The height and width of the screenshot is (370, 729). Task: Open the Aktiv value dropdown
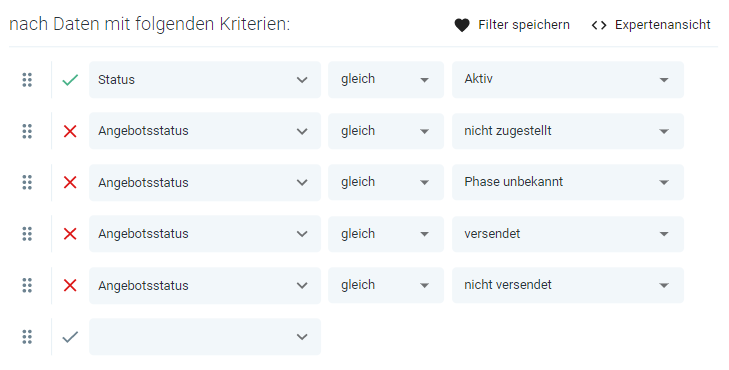pos(568,79)
